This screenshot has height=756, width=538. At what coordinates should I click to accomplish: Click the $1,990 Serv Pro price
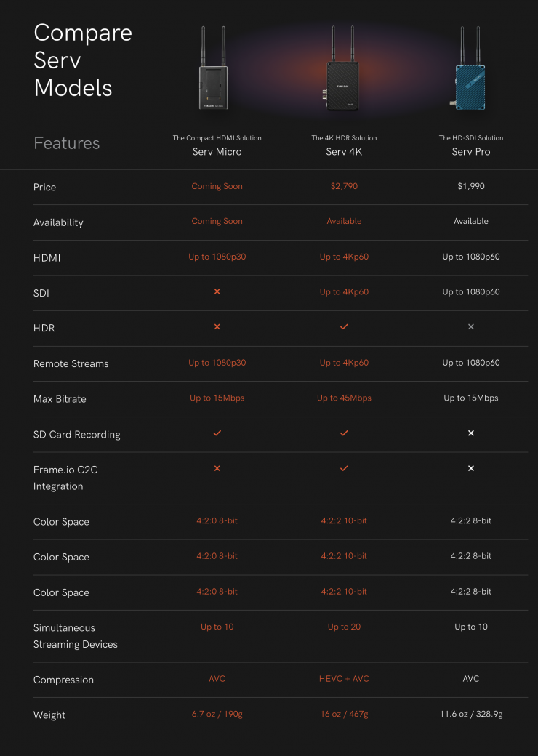tap(471, 186)
